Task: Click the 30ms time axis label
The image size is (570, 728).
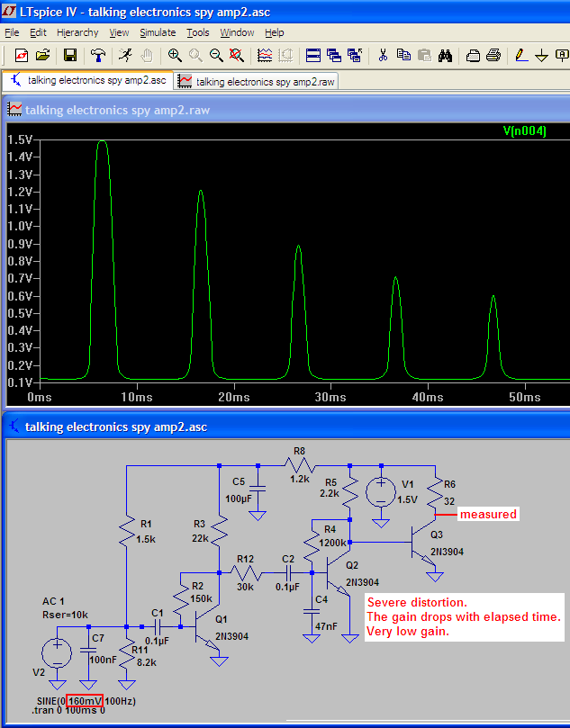Action: click(330, 397)
